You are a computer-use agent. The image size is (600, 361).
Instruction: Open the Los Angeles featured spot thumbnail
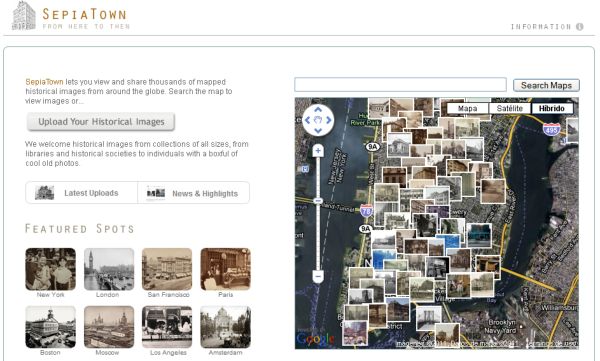coord(167,327)
